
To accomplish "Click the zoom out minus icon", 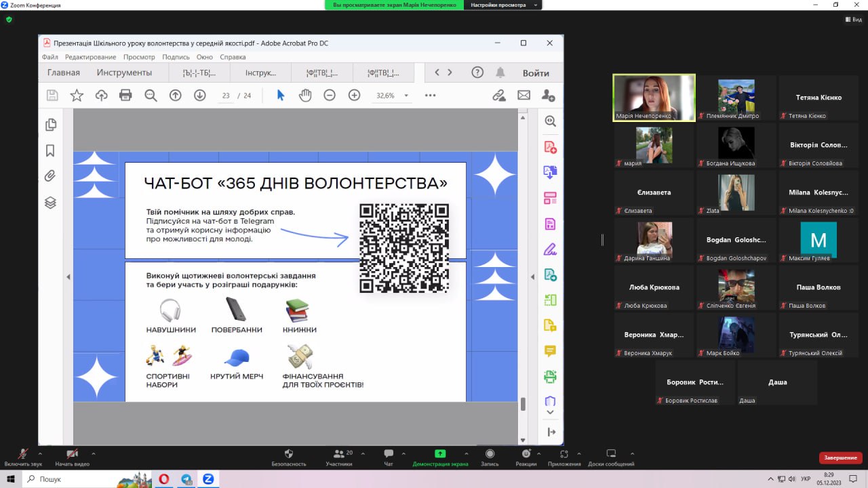I will click(x=330, y=96).
